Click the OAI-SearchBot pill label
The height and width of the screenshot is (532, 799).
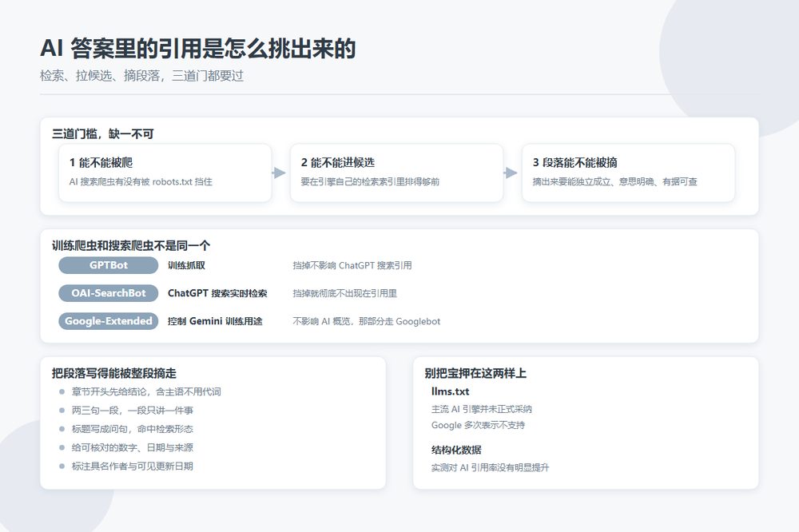coord(109,293)
